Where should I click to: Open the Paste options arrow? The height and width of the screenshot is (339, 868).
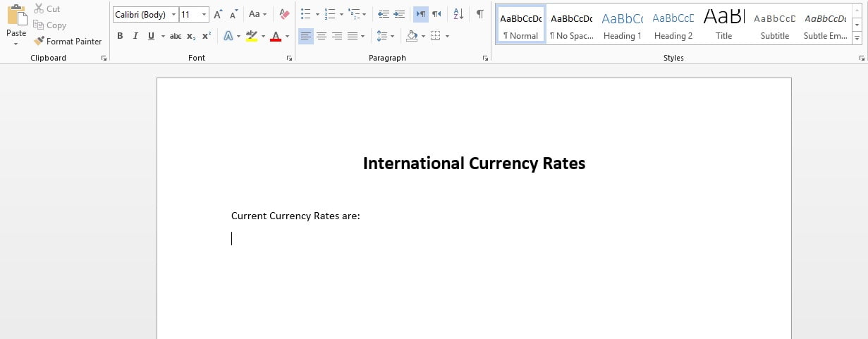coord(16,44)
